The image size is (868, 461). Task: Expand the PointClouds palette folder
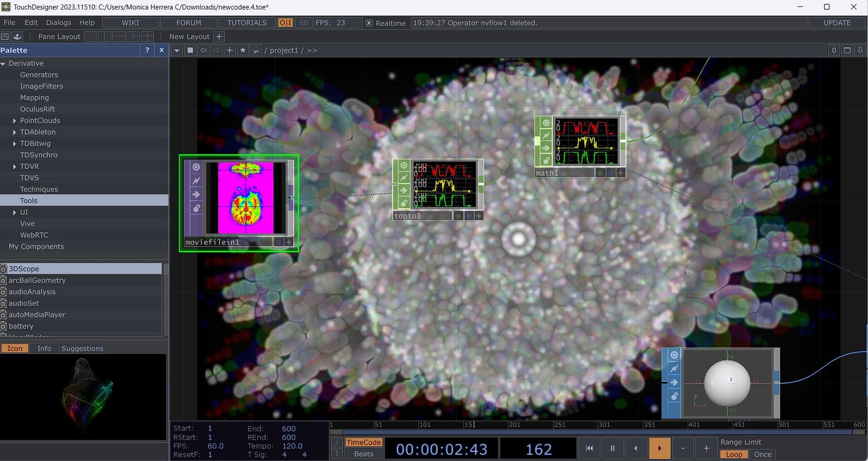[14, 121]
